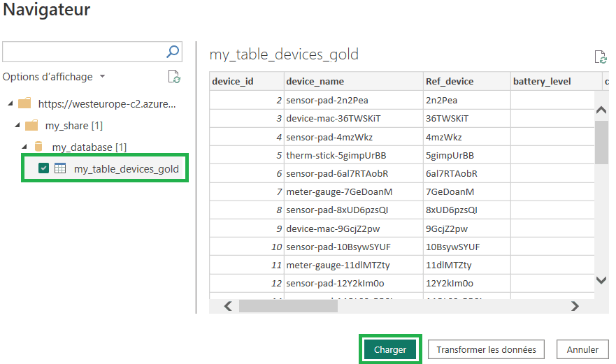The width and height of the screenshot is (616, 364).
Task: Collapse the https://westeurope-c2.azure node
Action: click(x=10, y=103)
